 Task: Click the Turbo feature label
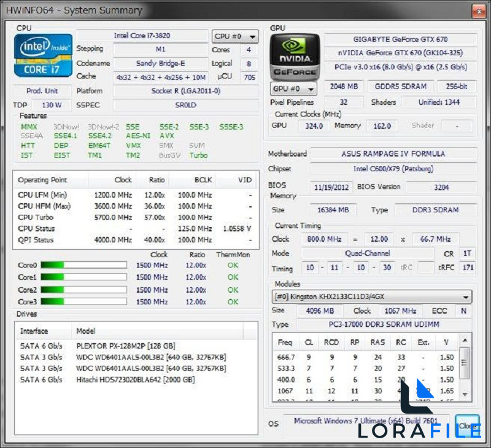[198, 155]
